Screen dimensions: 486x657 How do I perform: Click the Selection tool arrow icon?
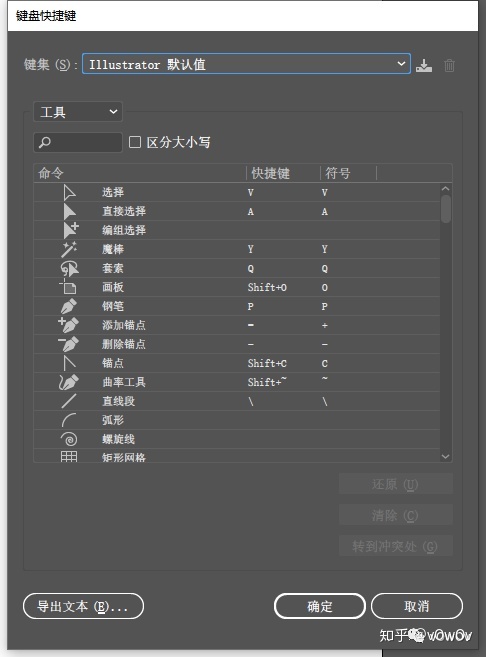coord(69,192)
